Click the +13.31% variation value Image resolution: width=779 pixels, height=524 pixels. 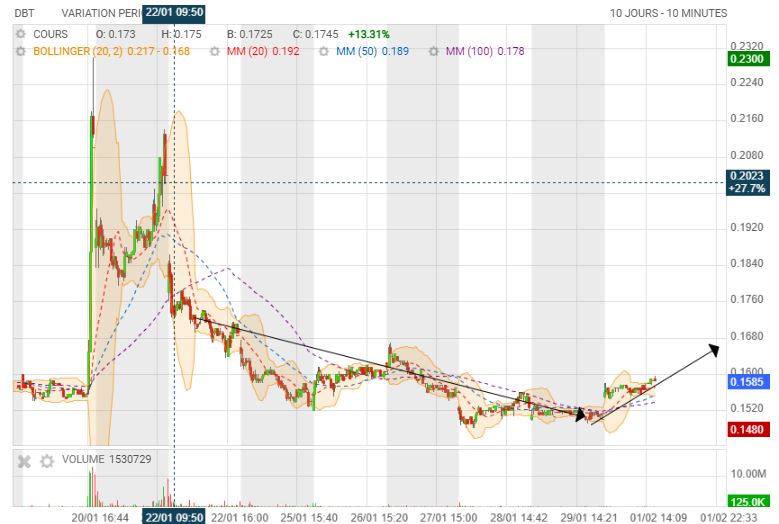coord(369,34)
